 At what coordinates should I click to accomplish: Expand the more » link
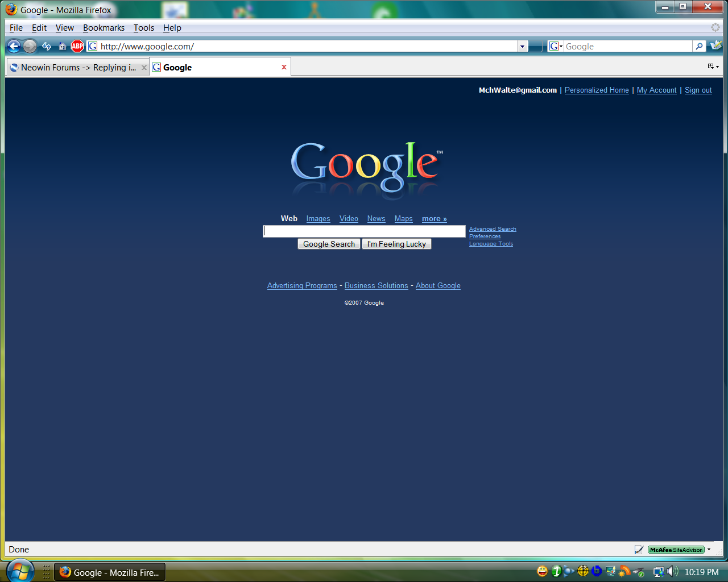click(435, 219)
